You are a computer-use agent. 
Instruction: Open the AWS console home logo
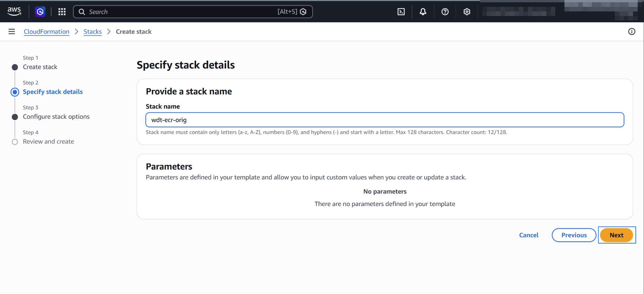14,12
